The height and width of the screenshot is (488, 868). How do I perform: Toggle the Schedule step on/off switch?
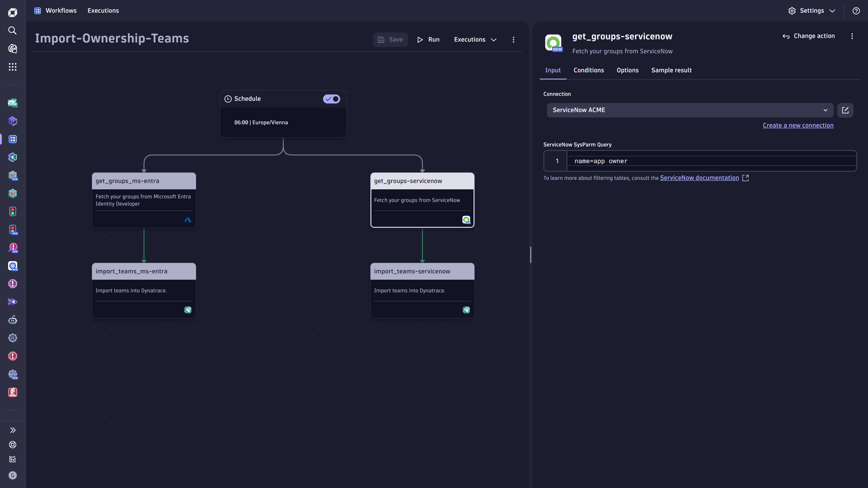point(332,98)
